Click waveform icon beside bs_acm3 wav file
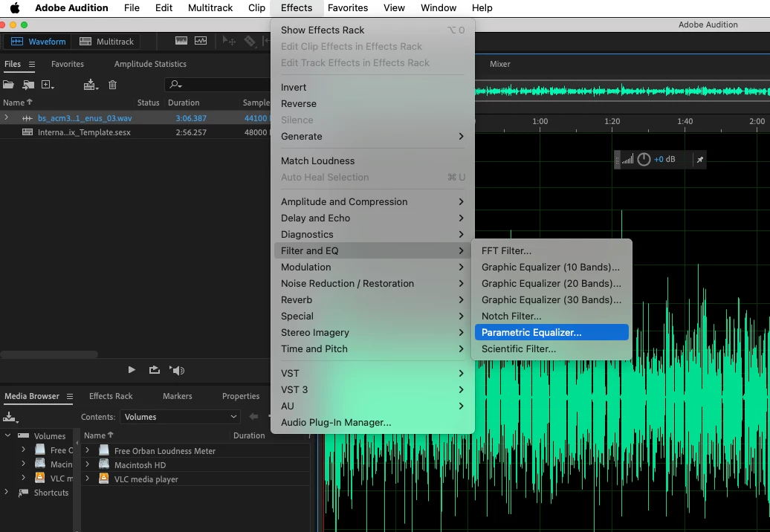The height and width of the screenshot is (532, 770). coord(27,118)
